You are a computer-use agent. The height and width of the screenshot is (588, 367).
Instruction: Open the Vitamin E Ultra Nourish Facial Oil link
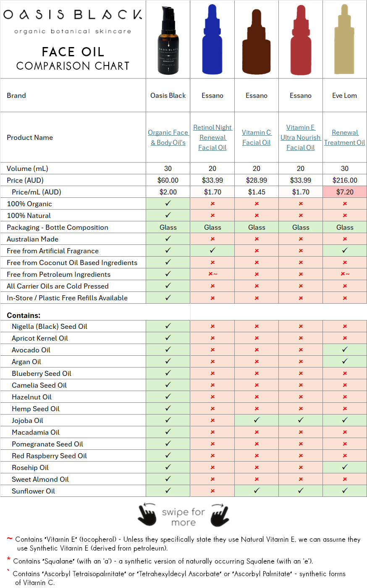coord(301,137)
